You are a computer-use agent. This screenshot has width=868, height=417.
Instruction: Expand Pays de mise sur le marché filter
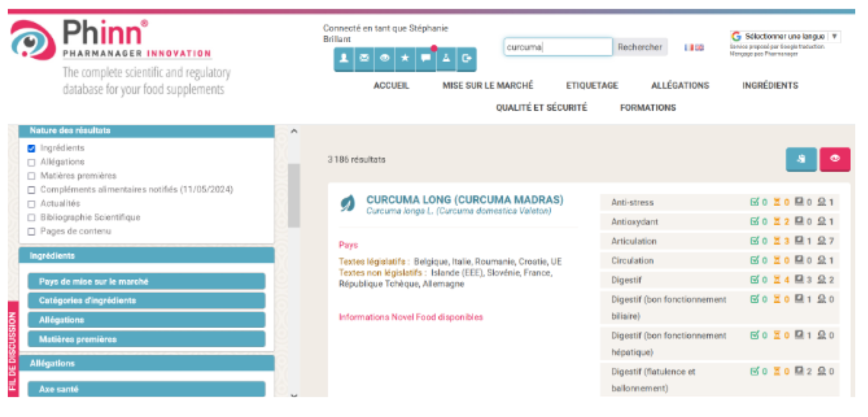146,281
